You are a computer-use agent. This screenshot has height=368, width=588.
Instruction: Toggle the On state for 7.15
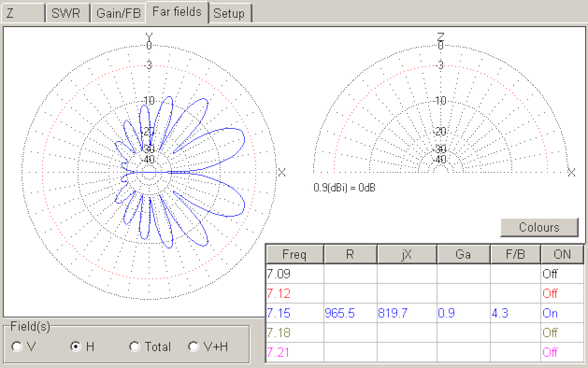coord(562,313)
